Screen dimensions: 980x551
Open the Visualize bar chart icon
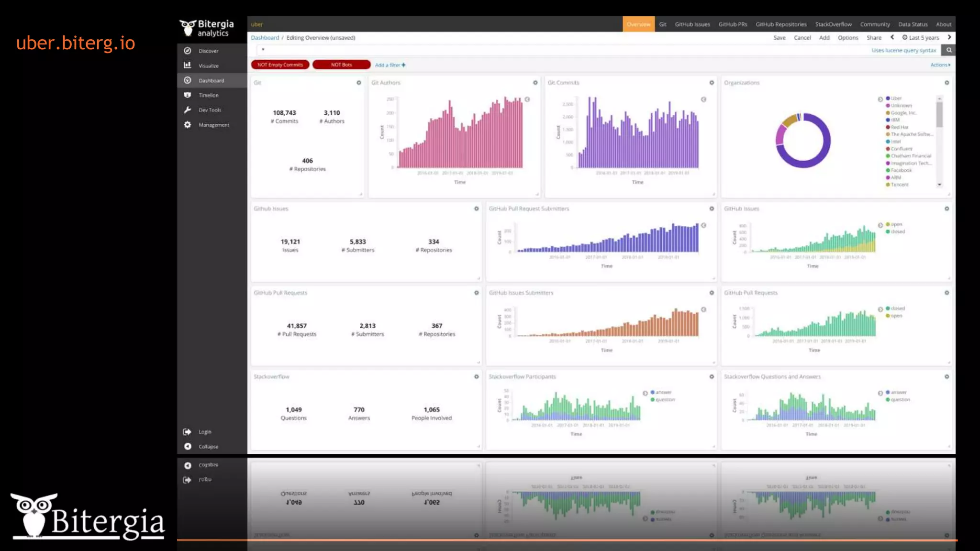tap(188, 66)
